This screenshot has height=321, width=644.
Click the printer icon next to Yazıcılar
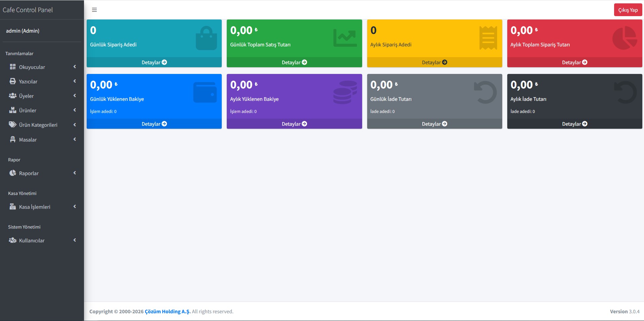coord(13,81)
